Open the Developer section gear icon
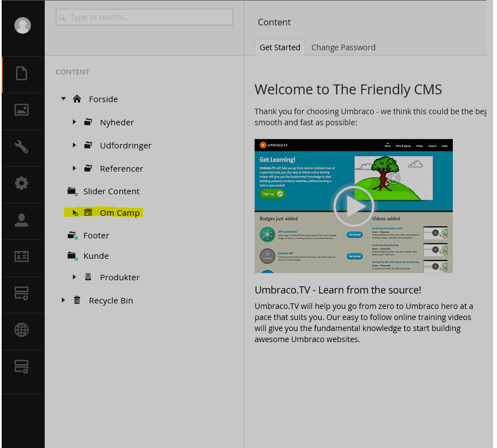This screenshot has width=497, height=448. click(x=22, y=183)
